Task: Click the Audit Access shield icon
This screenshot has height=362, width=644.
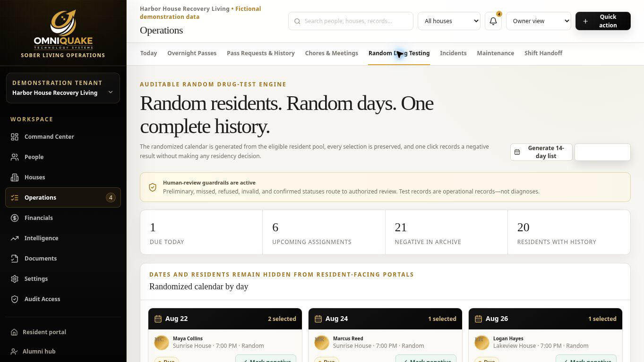Action: [x=15, y=299]
